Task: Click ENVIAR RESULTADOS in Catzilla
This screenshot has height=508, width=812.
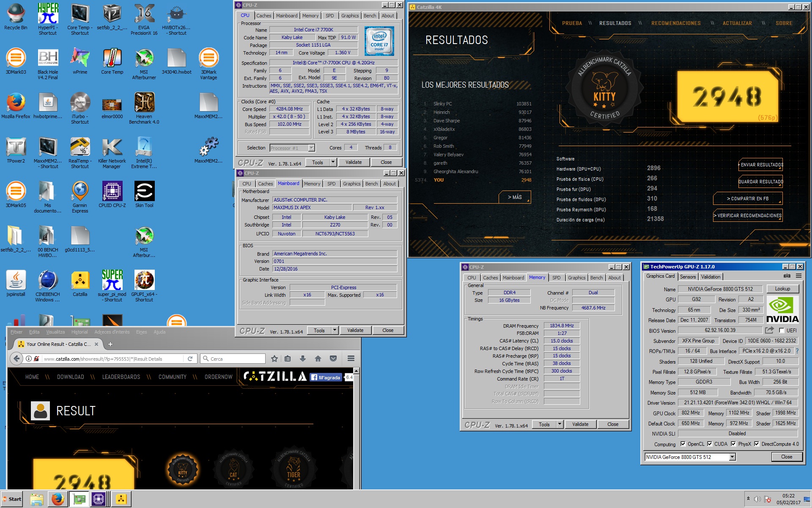Action: click(761, 165)
